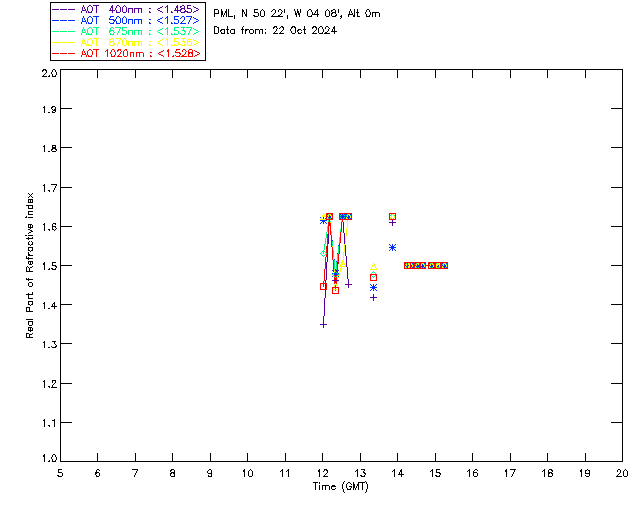Screen dimensions: 640x512
Task: Click x-axis hour label 10
Action: pos(247,473)
